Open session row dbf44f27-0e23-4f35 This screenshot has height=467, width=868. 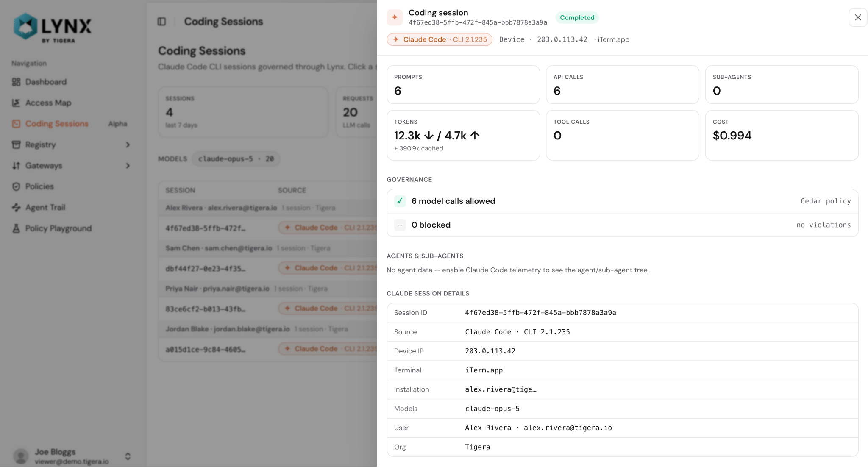267,268
